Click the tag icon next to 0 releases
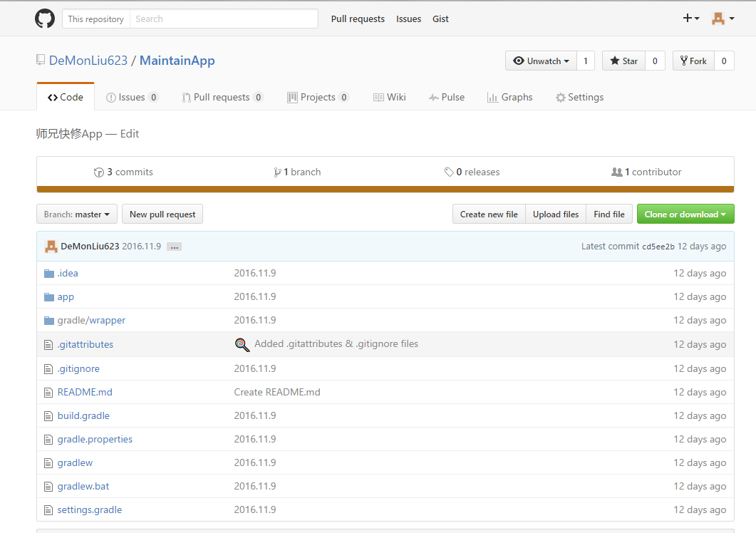The width and height of the screenshot is (756, 533). point(449,172)
